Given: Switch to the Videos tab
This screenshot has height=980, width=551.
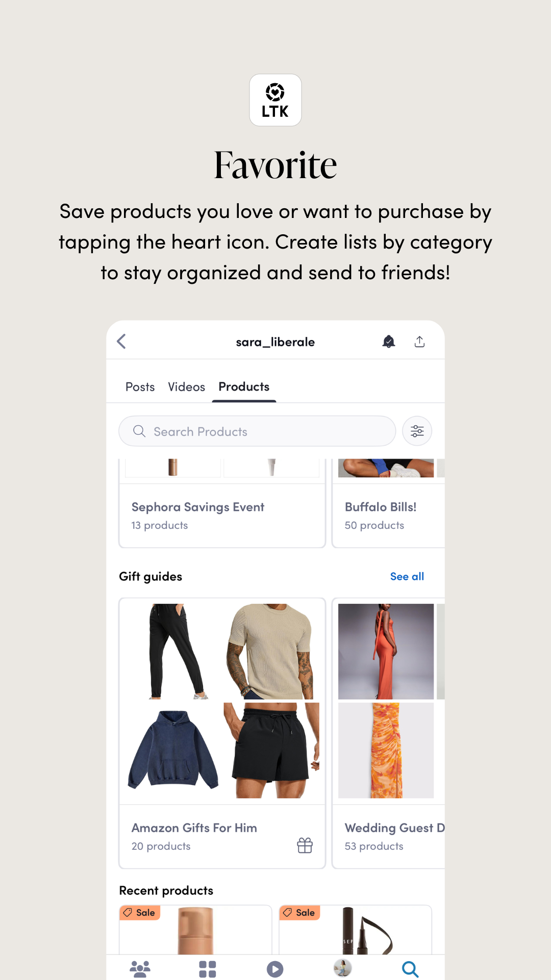Looking at the screenshot, I should (x=186, y=387).
